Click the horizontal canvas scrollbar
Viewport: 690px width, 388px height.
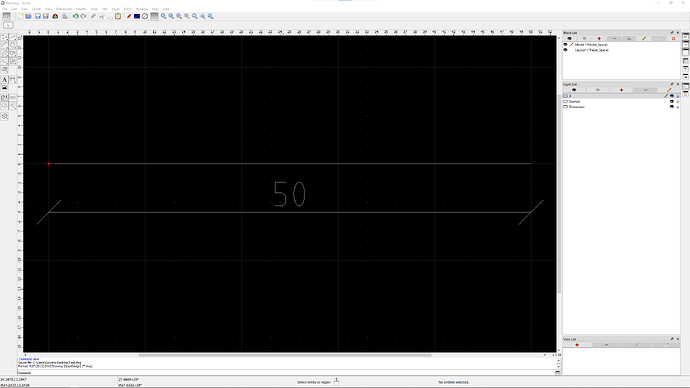coord(285,355)
